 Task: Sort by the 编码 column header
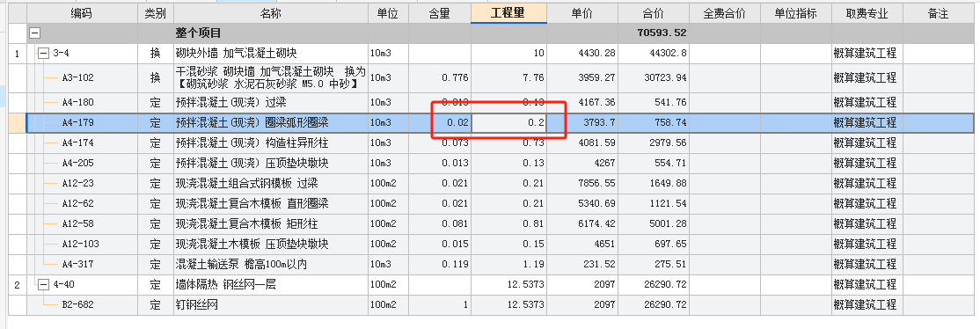click(x=81, y=13)
